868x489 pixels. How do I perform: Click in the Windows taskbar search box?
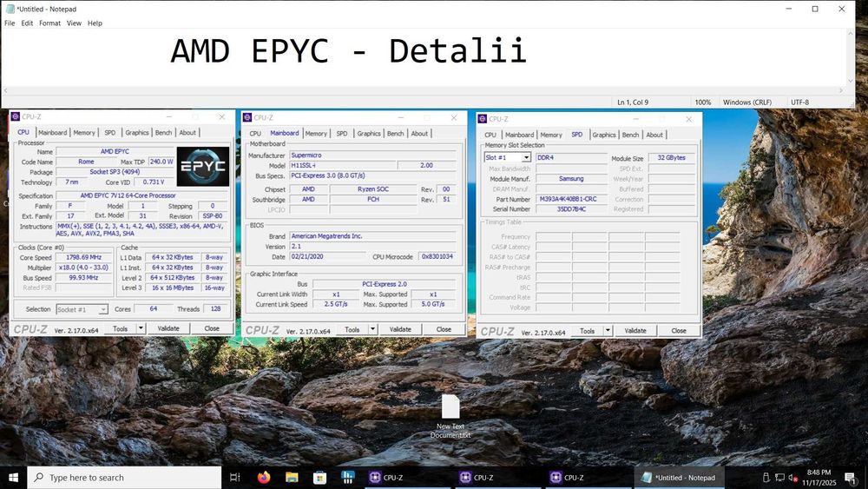click(x=124, y=478)
